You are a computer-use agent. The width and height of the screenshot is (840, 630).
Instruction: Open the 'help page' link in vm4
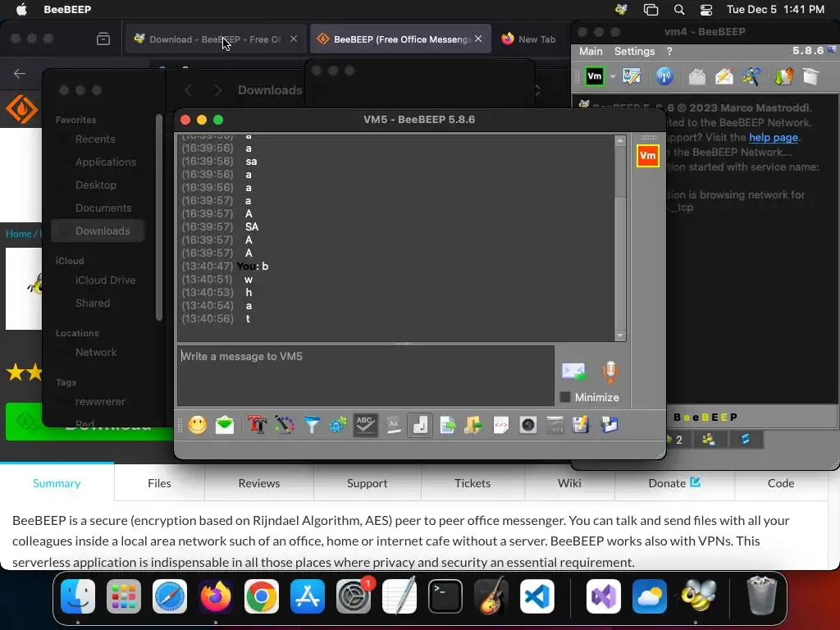pos(774,138)
